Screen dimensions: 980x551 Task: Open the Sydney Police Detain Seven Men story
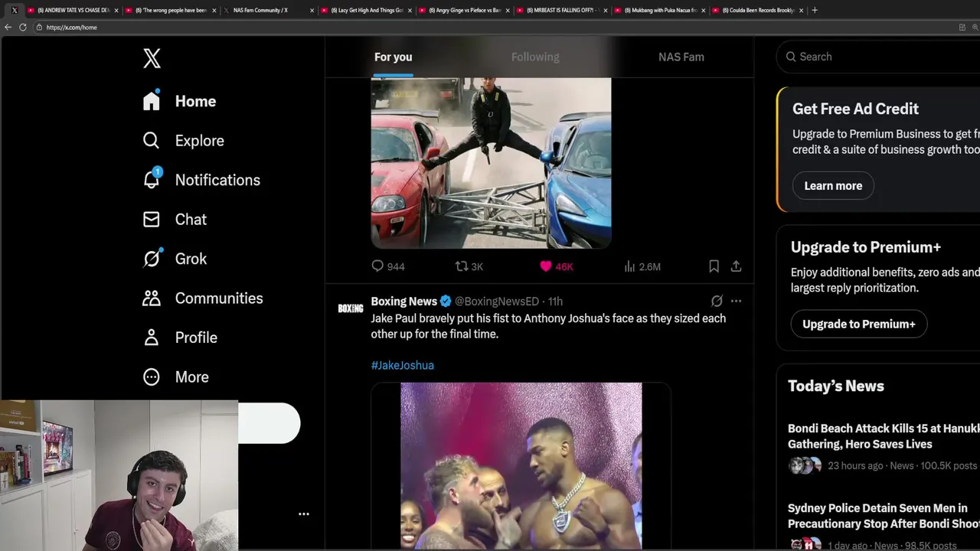pyautogui.click(x=884, y=516)
